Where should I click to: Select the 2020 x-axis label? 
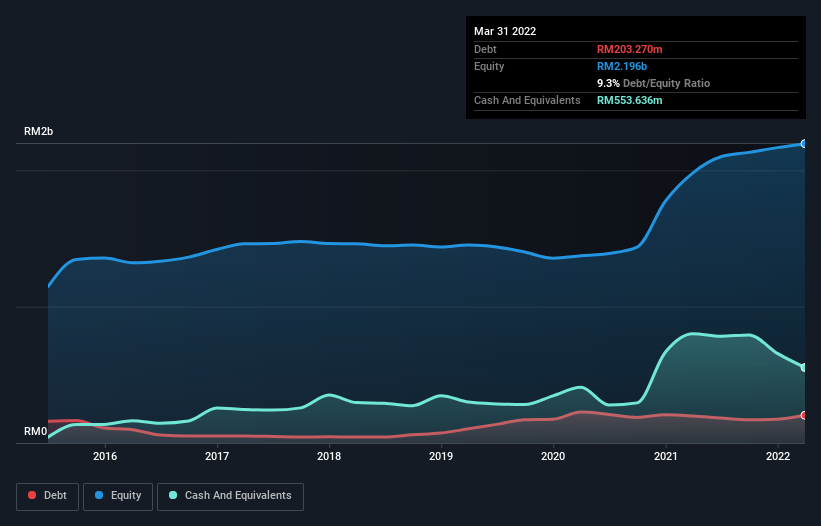[x=553, y=456]
